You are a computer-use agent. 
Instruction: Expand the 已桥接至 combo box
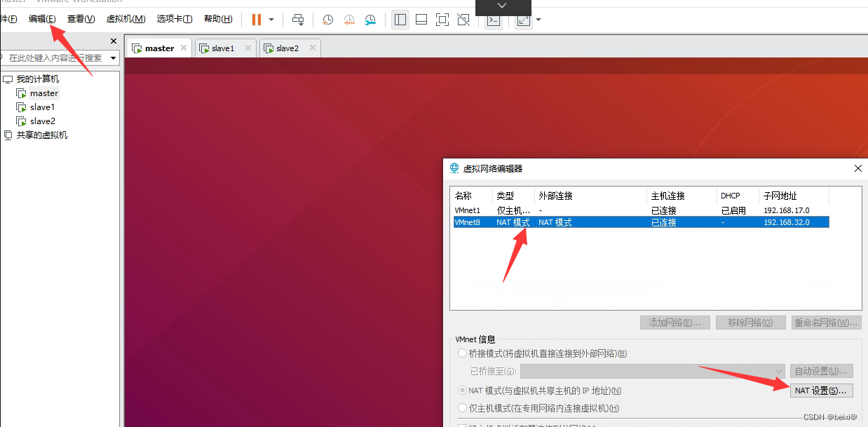tap(653, 371)
